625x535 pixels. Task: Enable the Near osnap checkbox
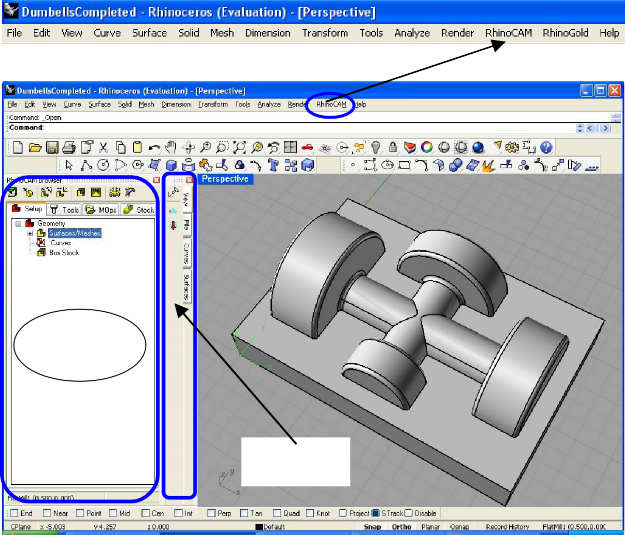click(47, 513)
